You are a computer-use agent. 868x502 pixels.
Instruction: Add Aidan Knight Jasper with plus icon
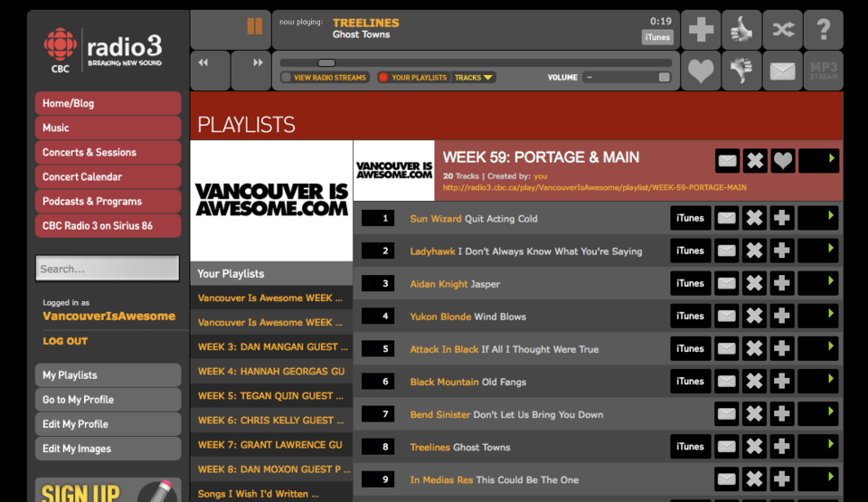point(781,284)
